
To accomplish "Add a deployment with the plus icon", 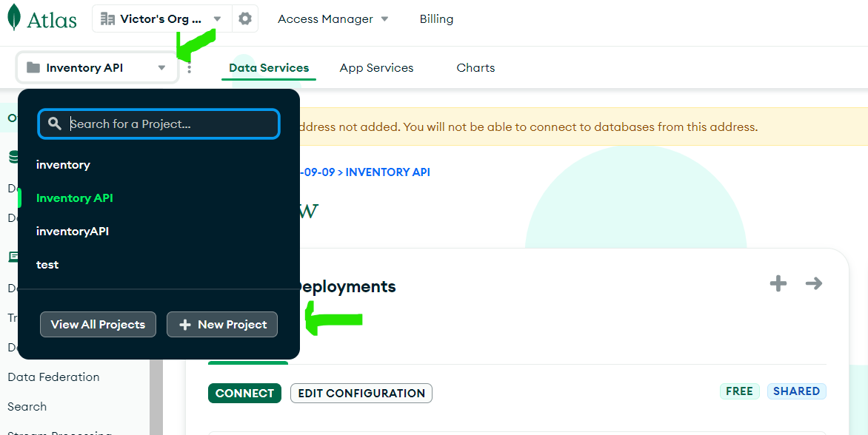I will (778, 283).
